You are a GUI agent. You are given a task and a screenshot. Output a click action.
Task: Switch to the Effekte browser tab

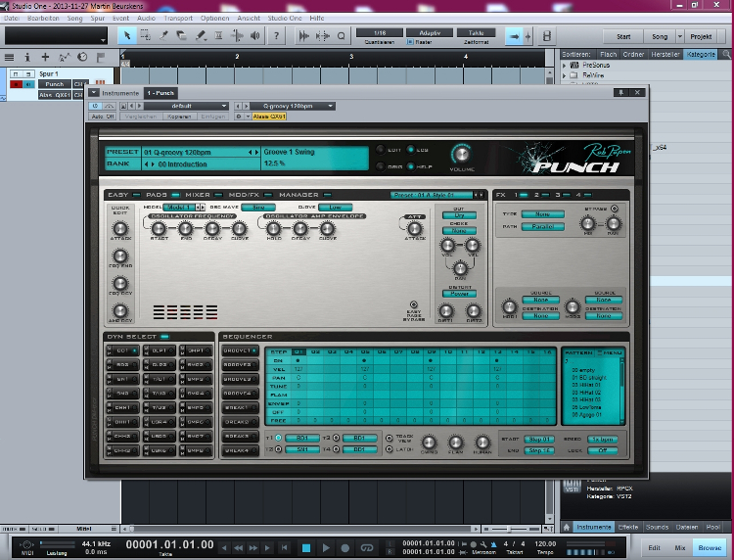(628, 528)
